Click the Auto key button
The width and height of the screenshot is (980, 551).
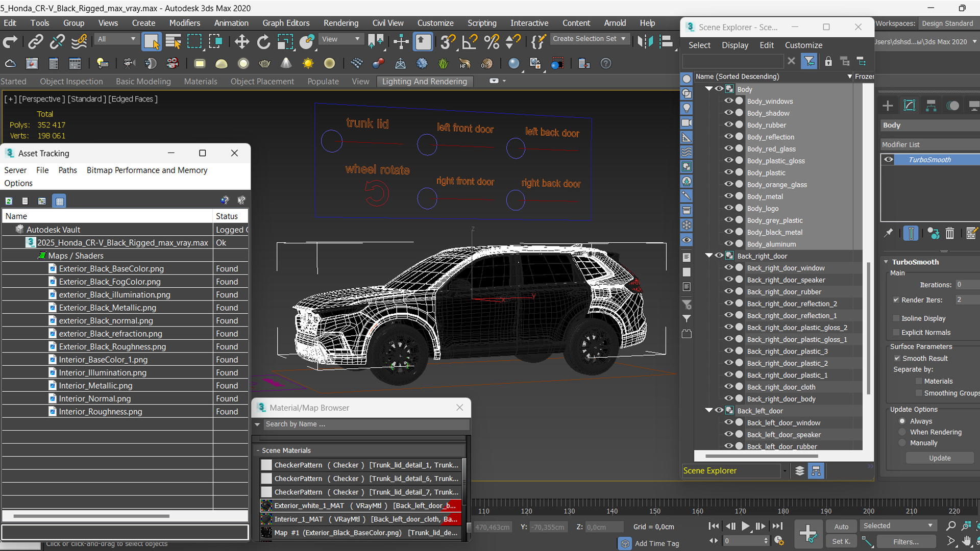coord(841,527)
